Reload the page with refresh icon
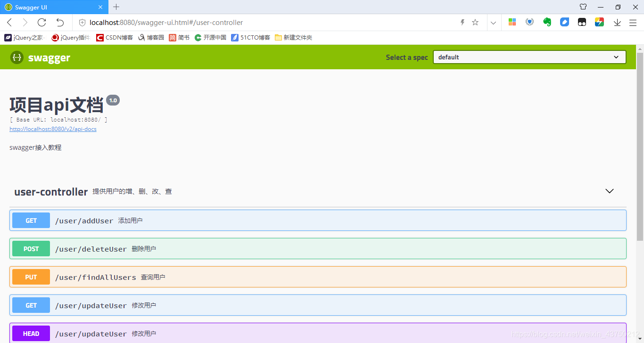The width and height of the screenshot is (644, 343). coord(41,22)
